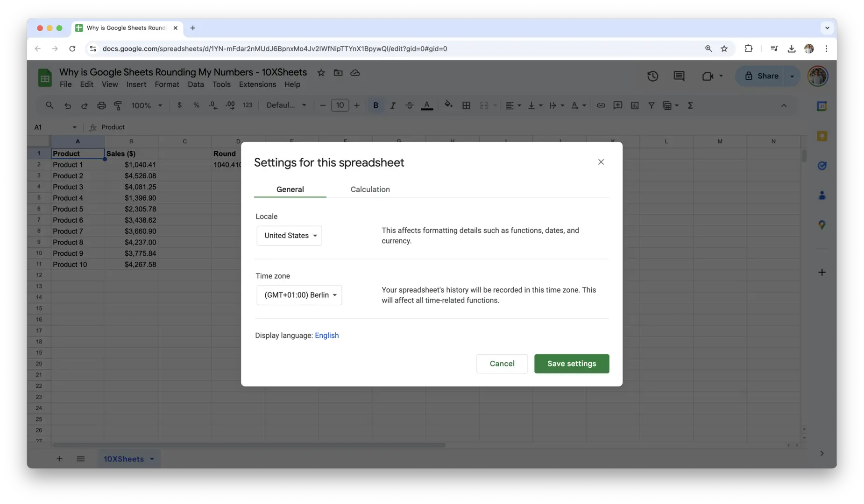
Task: Open the comments icon in header
Action: (679, 76)
